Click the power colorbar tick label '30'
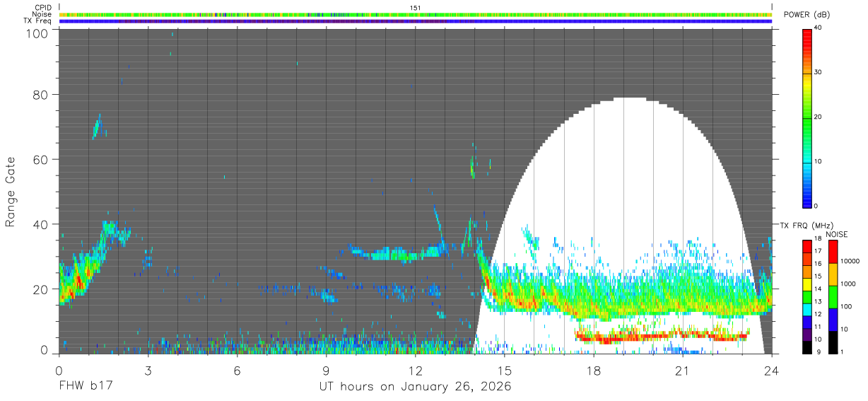The image size is (868, 401). 819,73
